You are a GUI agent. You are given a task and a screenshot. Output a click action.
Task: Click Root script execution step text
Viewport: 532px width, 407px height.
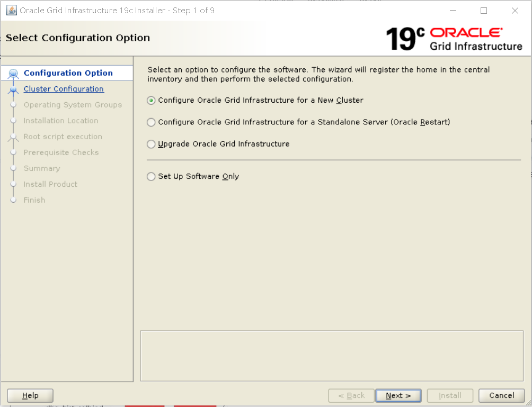(x=63, y=137)
